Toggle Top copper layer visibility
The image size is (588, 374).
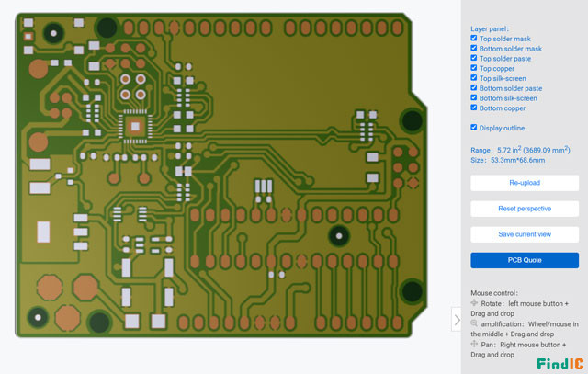[474, 68]
